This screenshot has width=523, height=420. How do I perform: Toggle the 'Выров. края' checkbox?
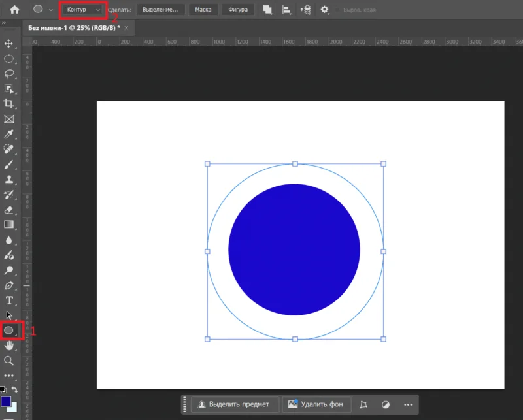338,10
